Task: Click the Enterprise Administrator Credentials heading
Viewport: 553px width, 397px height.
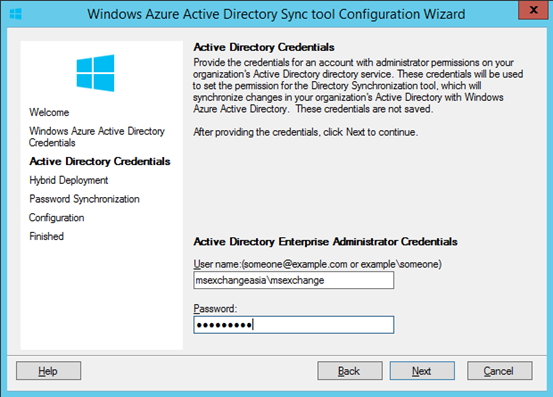Action: (325, 242)
